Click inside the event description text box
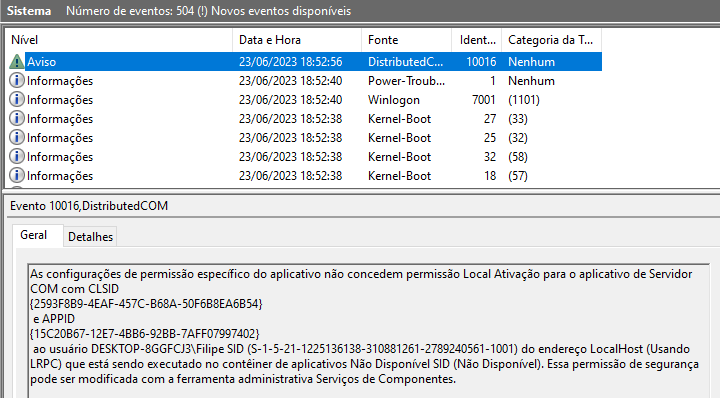 pyautogui.click(x=369, y=331)
